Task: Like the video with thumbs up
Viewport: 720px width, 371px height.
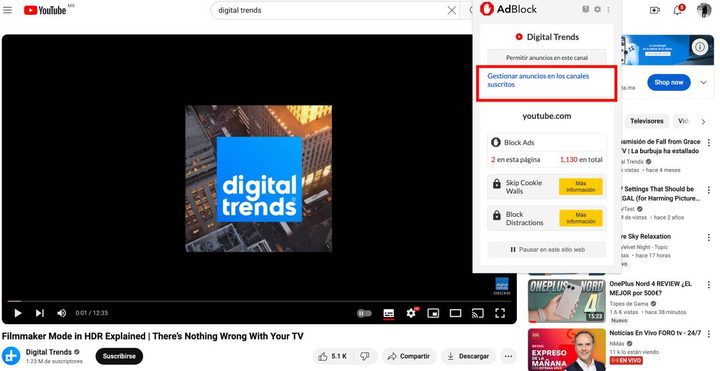Action: 334,356
